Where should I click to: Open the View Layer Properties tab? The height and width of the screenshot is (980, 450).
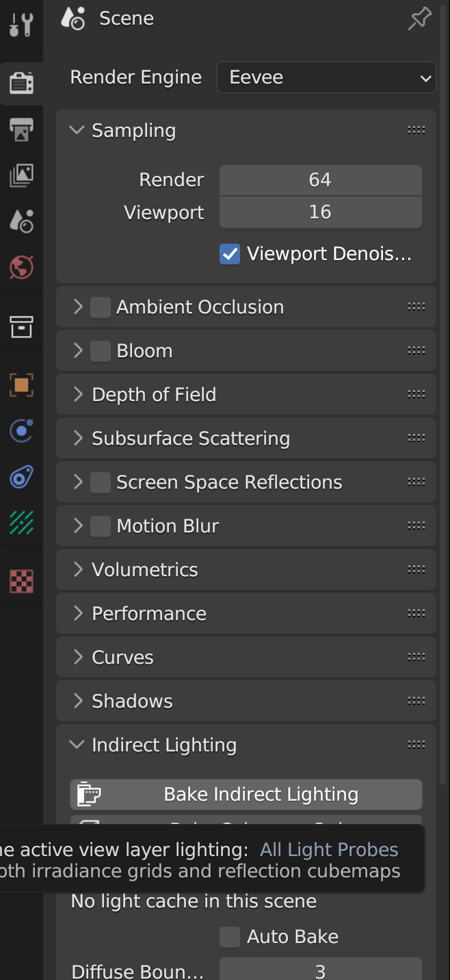tap(21, 175)
